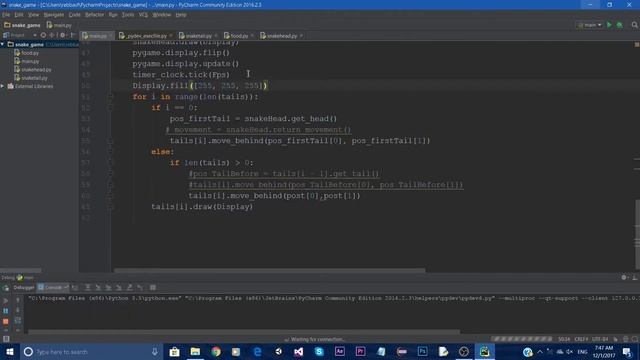The width and height of the screenshot is (640, 360).
Task: Open the Refactor menu
Action: (x=94, y=15)
